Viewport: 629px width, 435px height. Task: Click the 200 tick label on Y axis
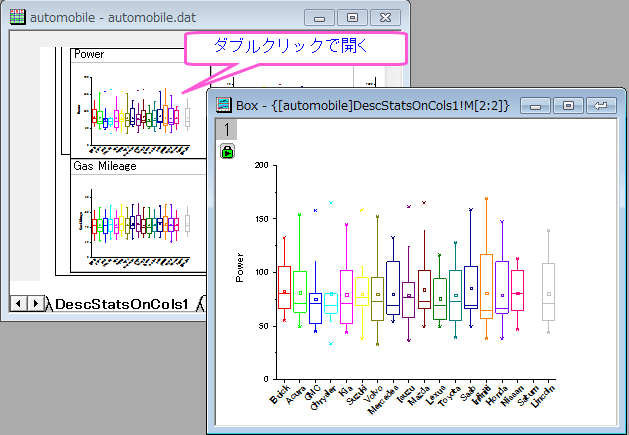click(261, 165)
